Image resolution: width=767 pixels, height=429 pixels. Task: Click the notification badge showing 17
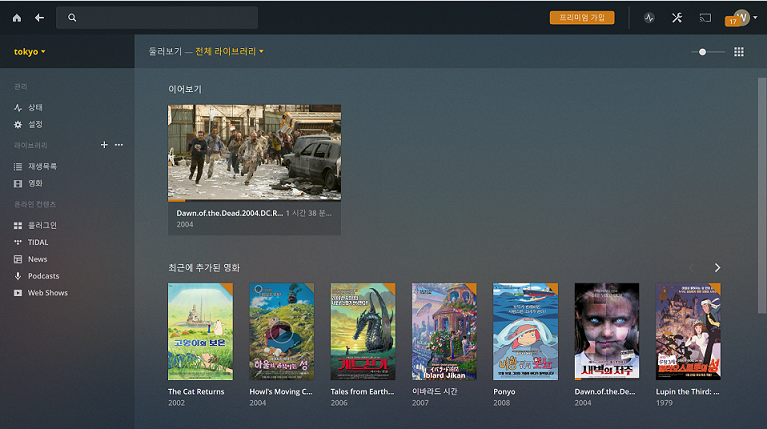[x=732, y=22]
